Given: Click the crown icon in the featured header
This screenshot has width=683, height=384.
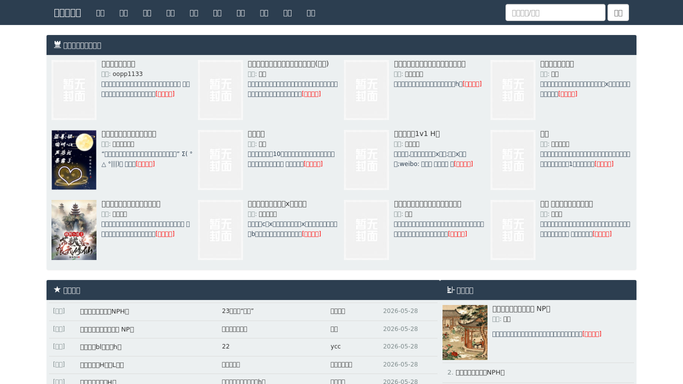Looking at the screenshot, I should point(57,45).
